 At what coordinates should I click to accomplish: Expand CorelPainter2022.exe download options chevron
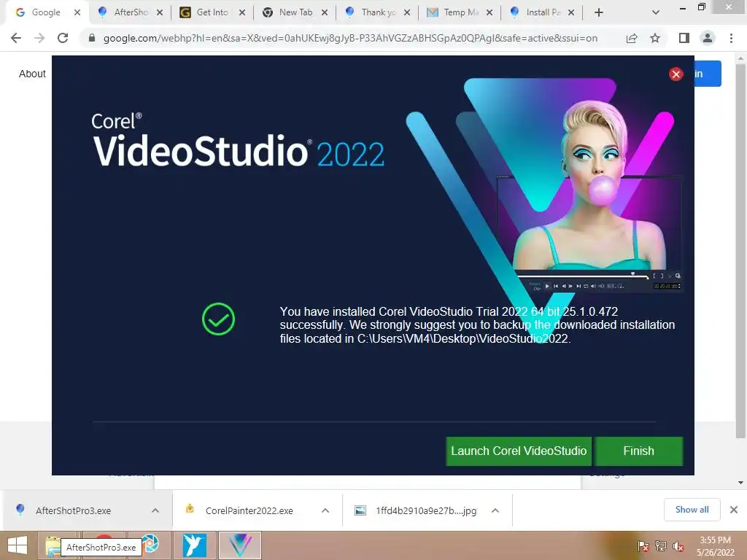pos(325,510)
